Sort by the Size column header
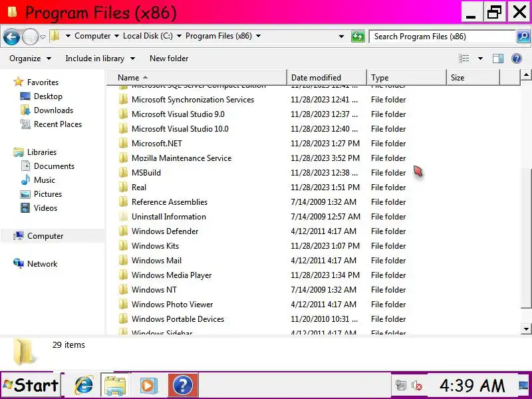532x399 pixels. pyautogui.click(x=473, y=78)
